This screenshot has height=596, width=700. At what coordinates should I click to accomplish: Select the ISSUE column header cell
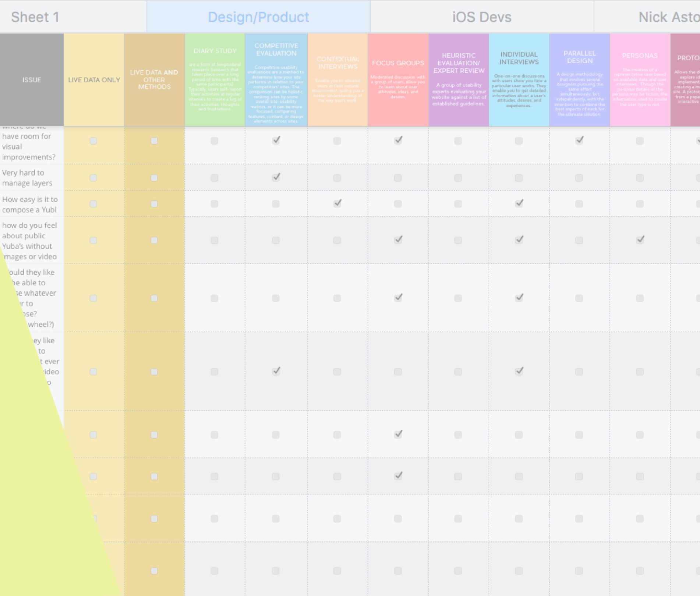click(x=32, y=80)
